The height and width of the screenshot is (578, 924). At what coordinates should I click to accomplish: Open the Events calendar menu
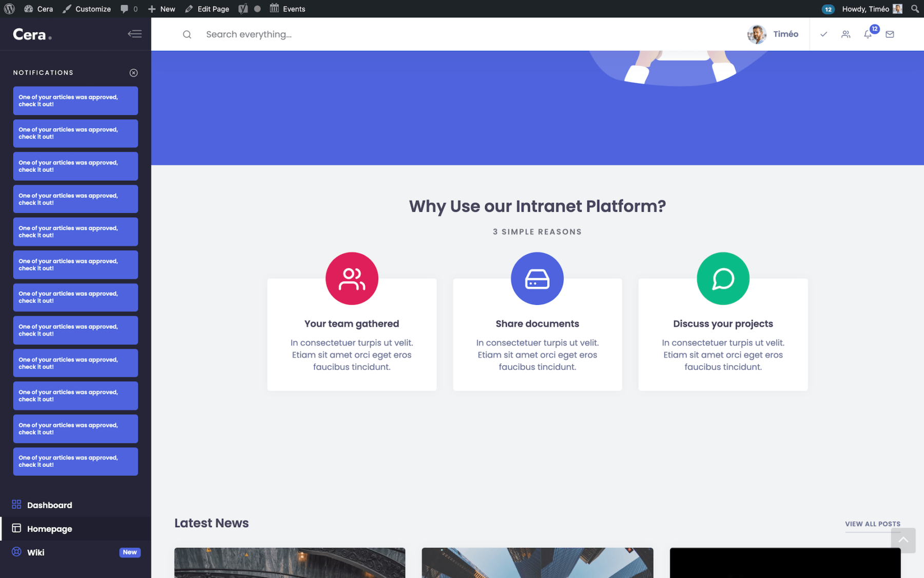(x=287, y=8)
